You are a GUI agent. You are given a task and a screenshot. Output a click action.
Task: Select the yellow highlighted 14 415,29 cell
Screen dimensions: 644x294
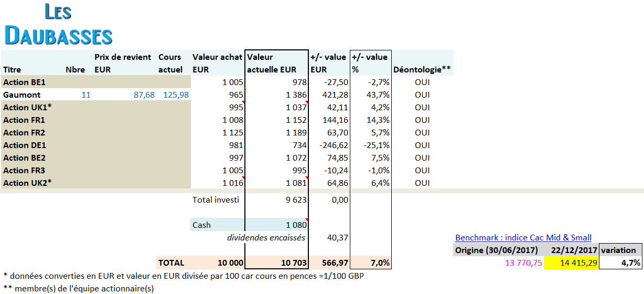click(x=572, y=263)
